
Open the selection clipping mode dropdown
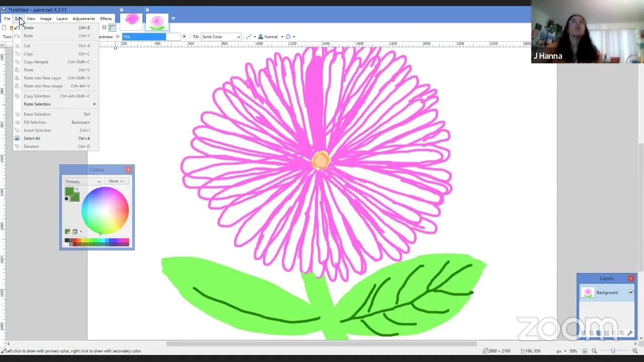click(x=290, y=37)
